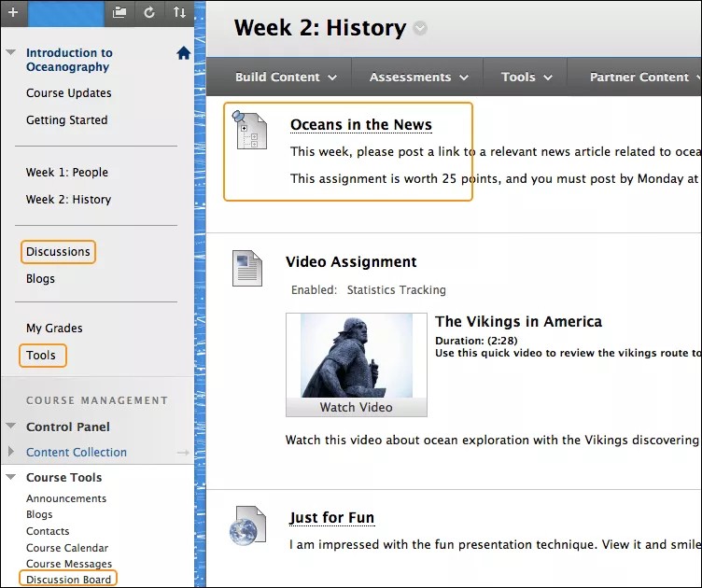Open the folder view icon in course menu

119,12
